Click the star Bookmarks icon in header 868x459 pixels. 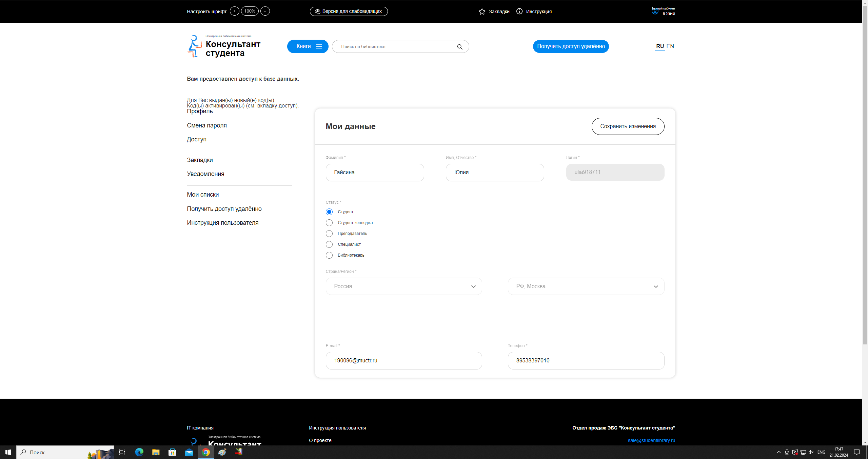coord(482,12)
